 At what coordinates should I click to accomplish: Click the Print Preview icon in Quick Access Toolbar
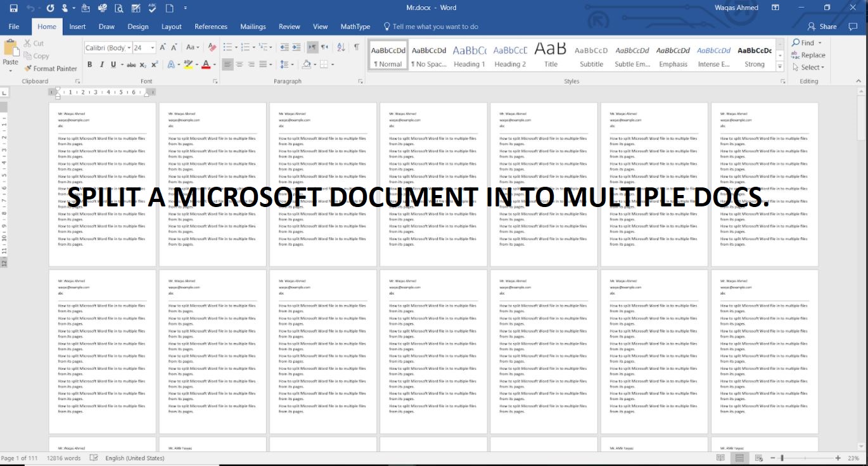[118, 8]
